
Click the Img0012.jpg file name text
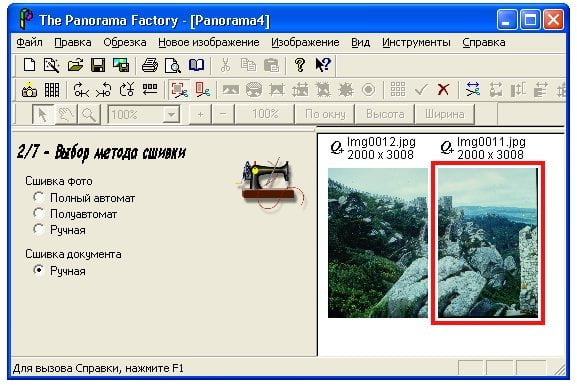[x=381, y=142]
